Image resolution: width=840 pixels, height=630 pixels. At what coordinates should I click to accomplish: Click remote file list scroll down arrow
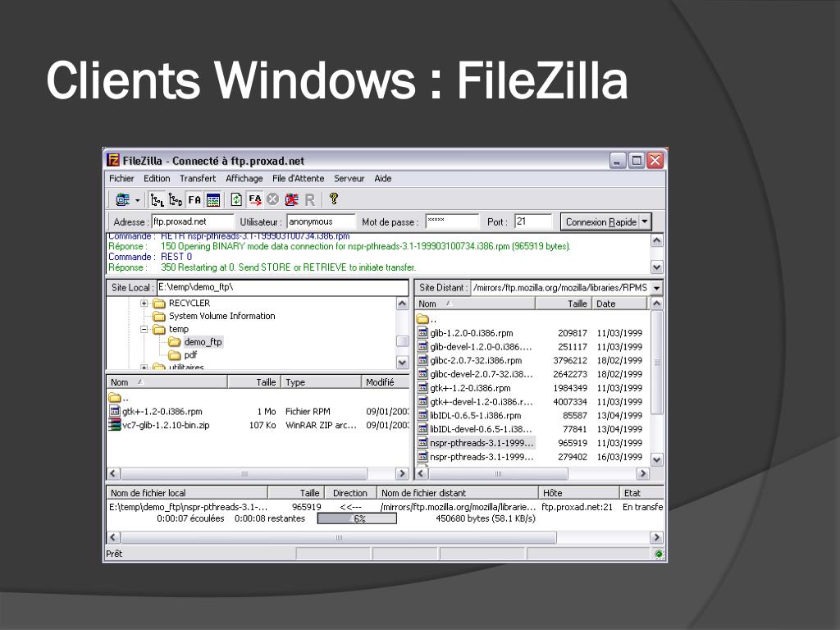click(x=657, y=459)
